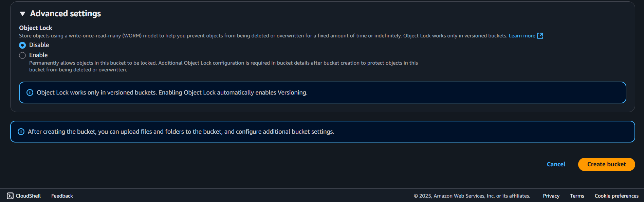Viewport: 644px width, 202px height.
Task: Click the Cancel button
Action: (556, 164)
